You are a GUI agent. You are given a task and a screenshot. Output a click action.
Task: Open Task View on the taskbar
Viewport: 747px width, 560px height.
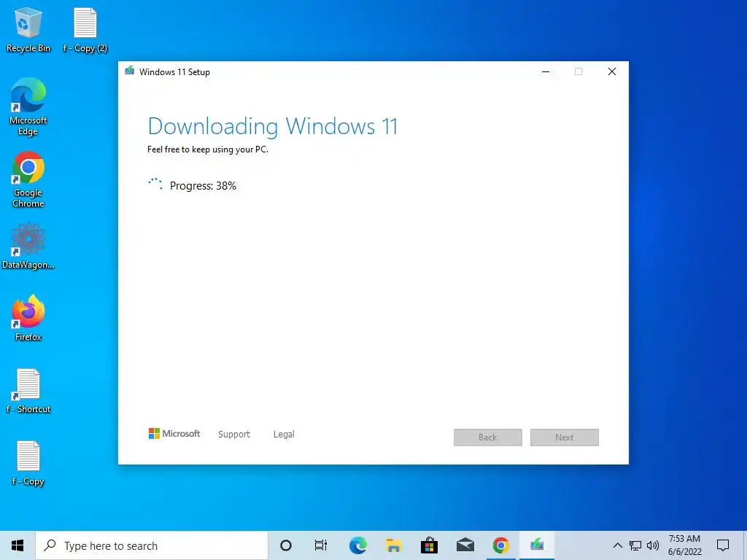(x=321, y=545)
